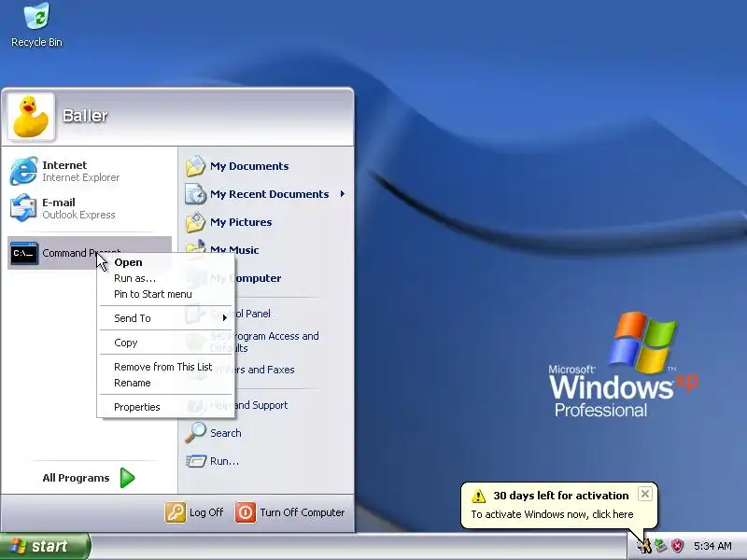This screenshot has width=747, height=560.
Task: Click the rubber duck user picture
Action: tap(31, 117)
